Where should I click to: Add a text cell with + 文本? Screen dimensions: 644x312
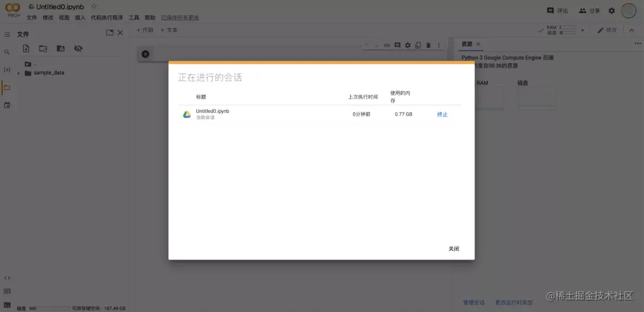coord(169,30)
